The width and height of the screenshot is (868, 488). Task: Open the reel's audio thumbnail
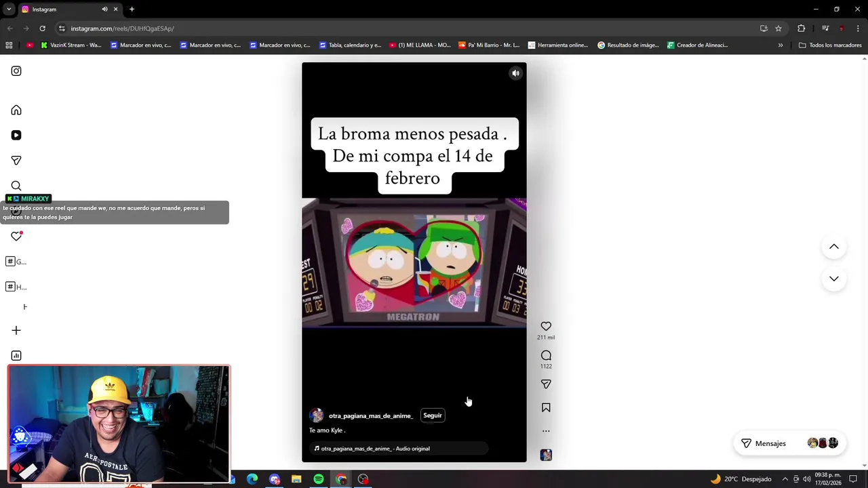[546, 455]
